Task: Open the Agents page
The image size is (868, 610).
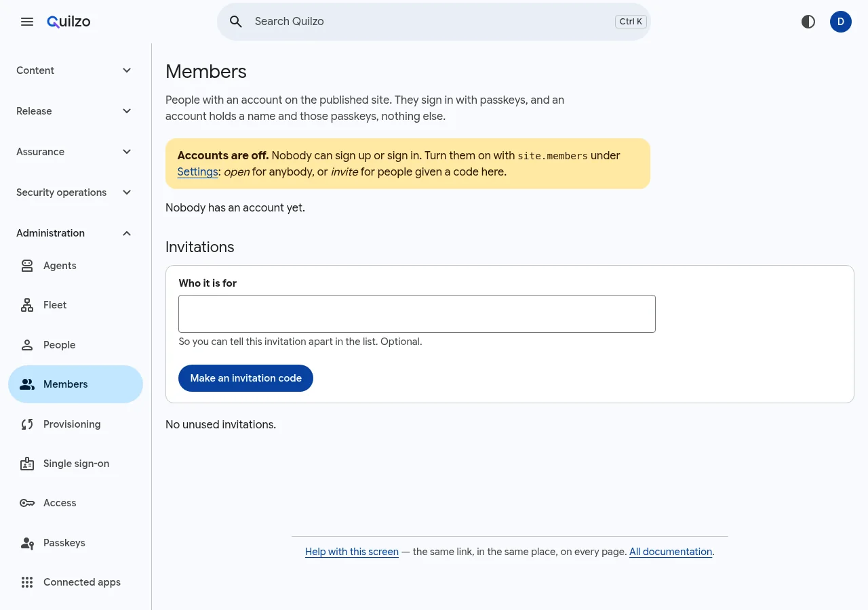Action: pyautogui.click(x=75, y=266)
